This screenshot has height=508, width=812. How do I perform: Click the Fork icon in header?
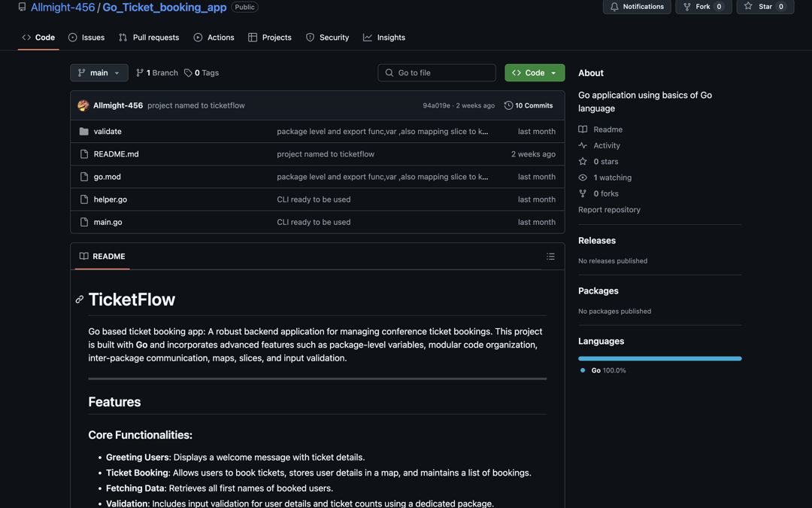click(686, 7)
